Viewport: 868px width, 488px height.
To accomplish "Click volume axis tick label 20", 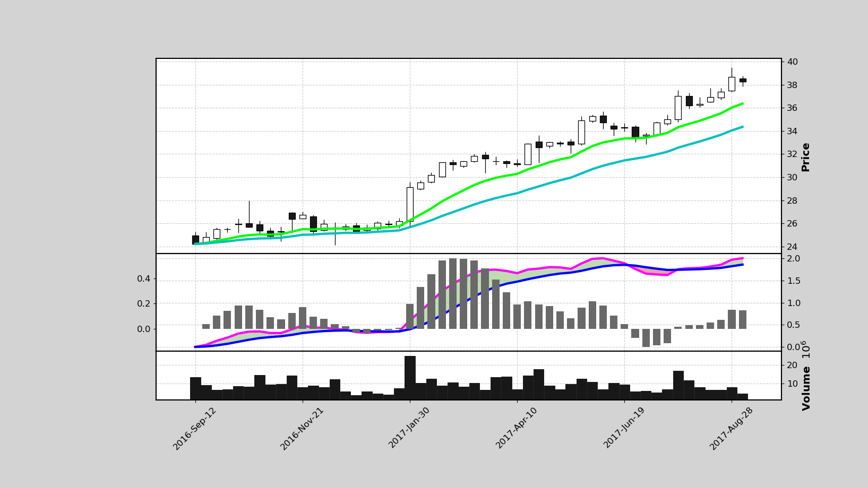I will (792, 365).
